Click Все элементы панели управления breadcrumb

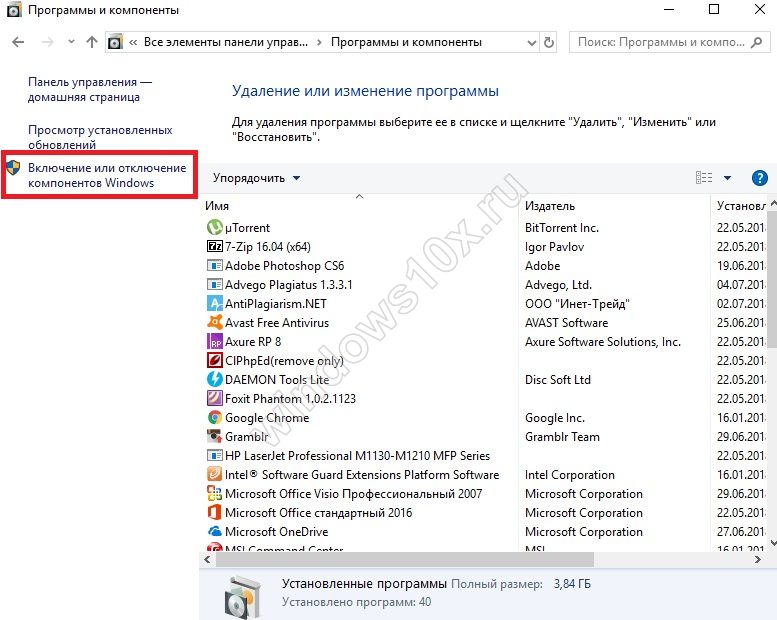pos(225,42)
